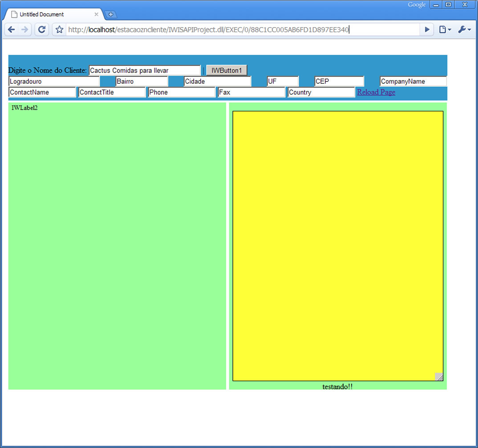Screen dimensions: 478x448
Task: Click the Phone input field
Action: [x=182, y=93]
